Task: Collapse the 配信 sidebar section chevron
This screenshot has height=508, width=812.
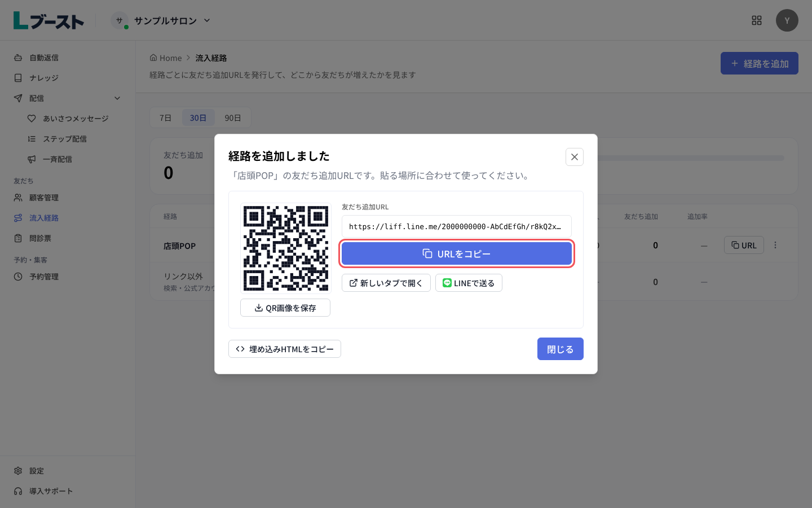Action: (x=117, y=98)
